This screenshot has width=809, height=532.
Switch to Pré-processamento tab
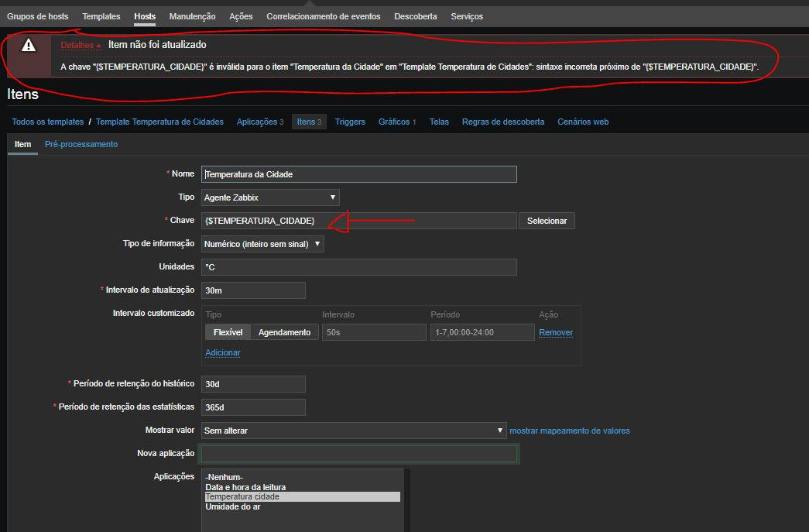81,144
